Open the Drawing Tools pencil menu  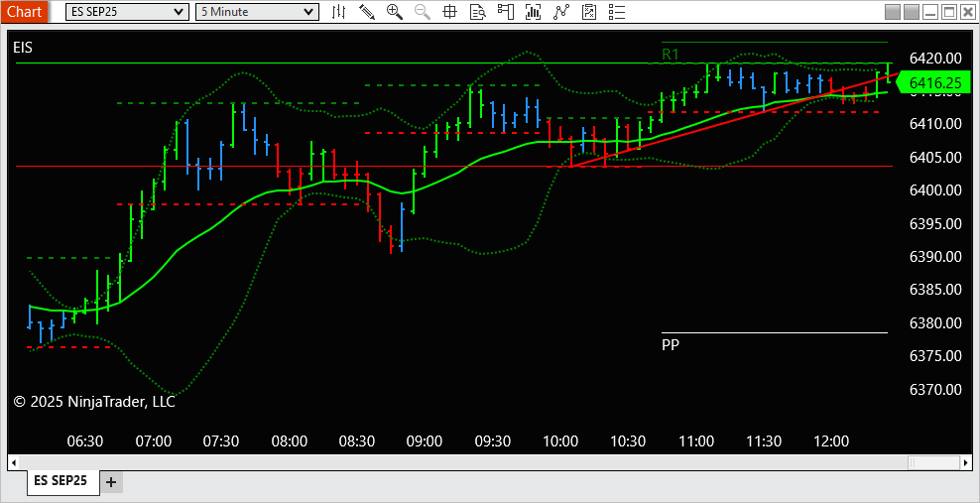pos(367,11)
